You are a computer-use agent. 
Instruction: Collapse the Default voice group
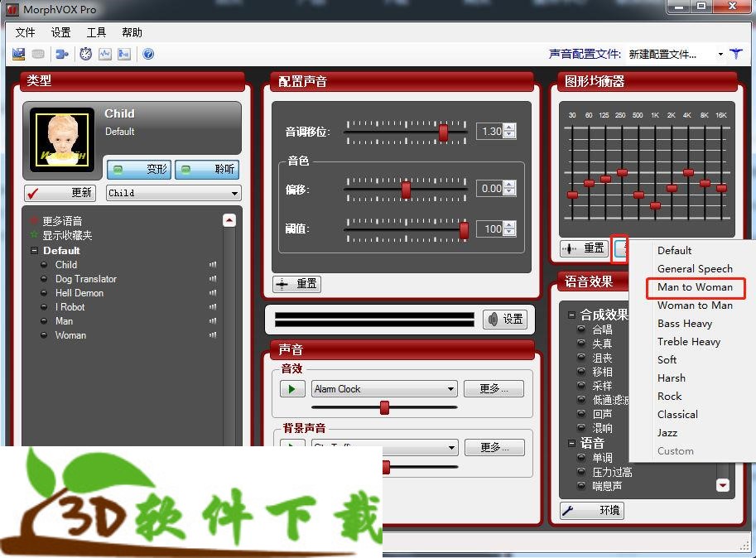click(34, 251)
